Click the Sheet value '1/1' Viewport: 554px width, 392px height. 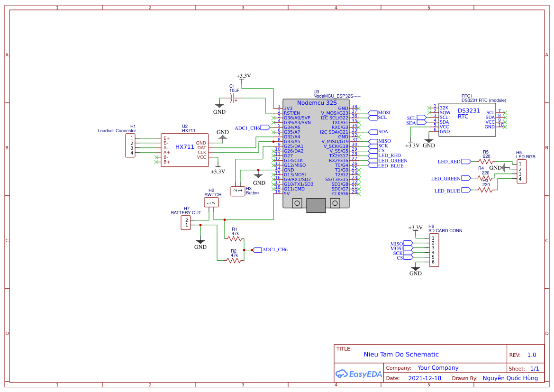(535, 369)
